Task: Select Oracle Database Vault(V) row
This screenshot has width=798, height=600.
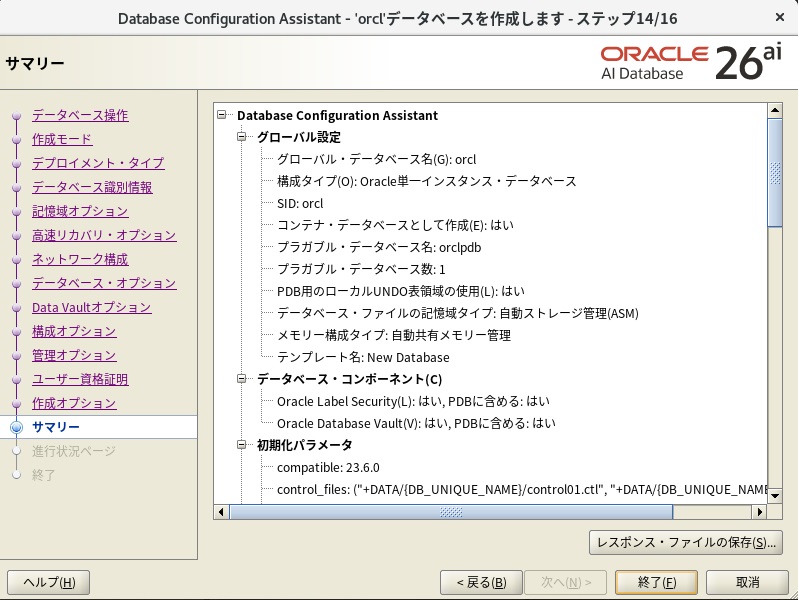Action: 416,423
